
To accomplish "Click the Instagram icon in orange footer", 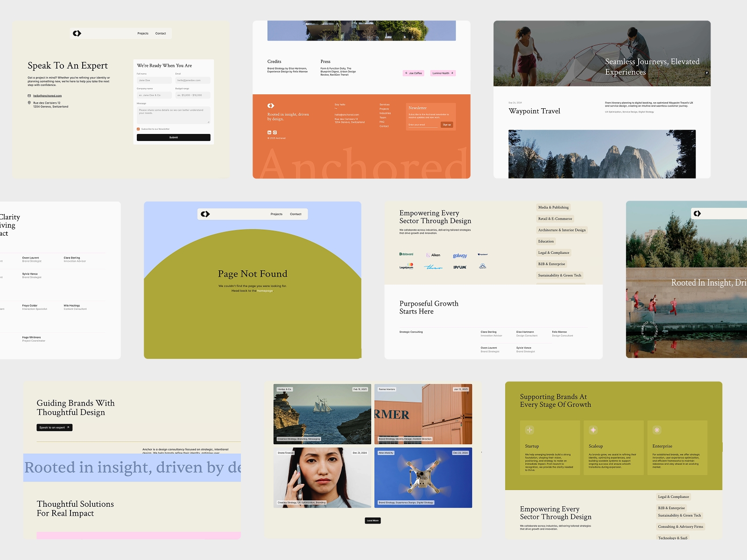I will 275,133.
